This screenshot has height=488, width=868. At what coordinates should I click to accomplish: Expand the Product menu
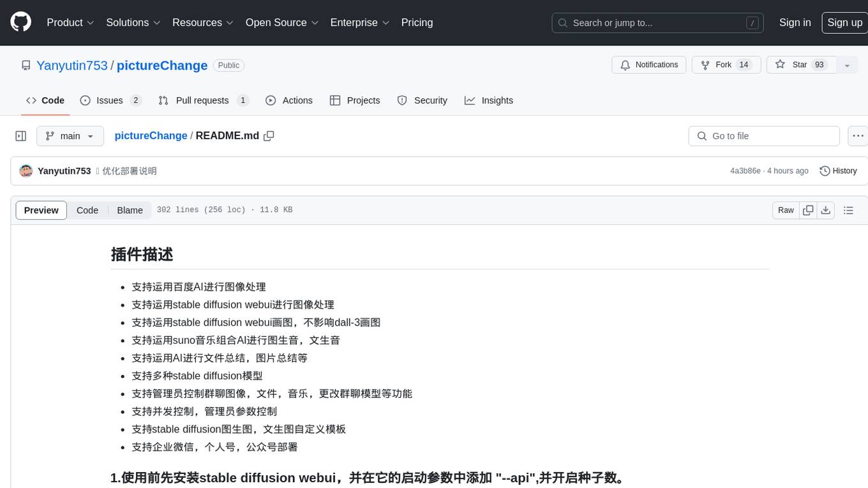point(70,22)
